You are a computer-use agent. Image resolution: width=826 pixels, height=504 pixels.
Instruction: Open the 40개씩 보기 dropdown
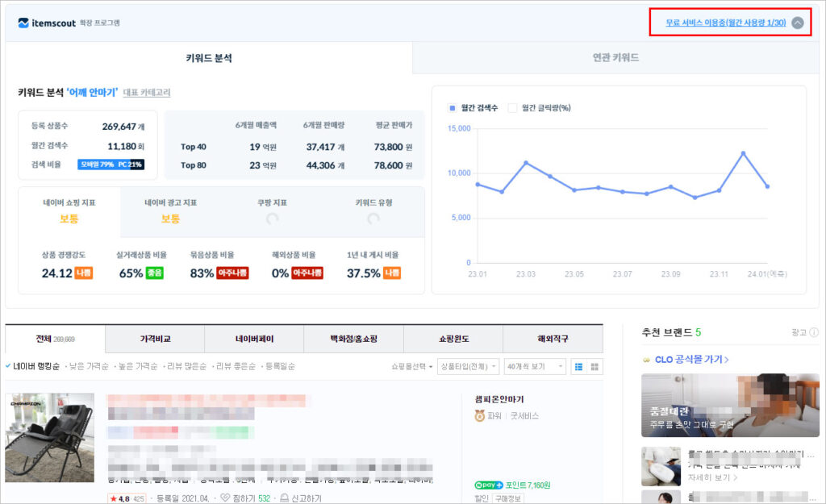click(x=534, y=366)
